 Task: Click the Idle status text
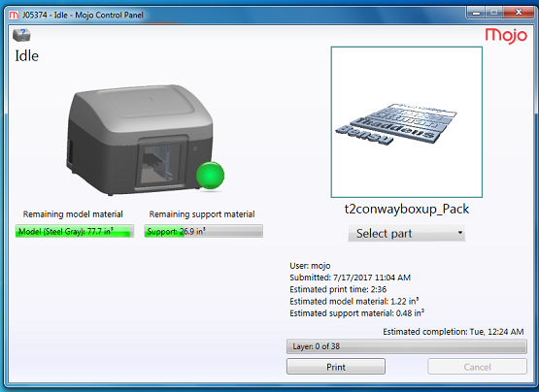click(x=27, y=55)
